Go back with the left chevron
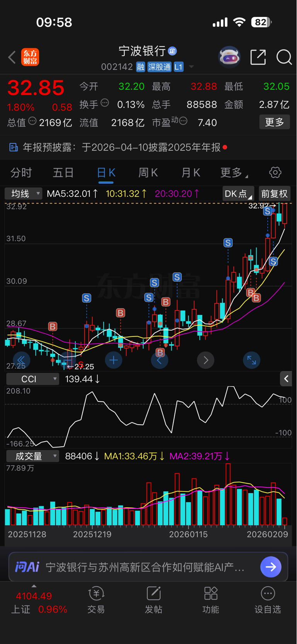 12,57
